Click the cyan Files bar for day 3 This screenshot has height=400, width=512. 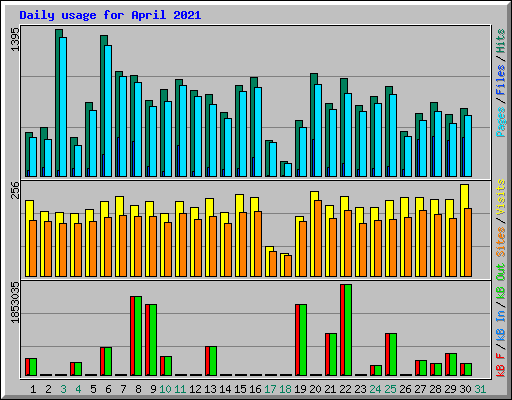click(x=63, y=107)
